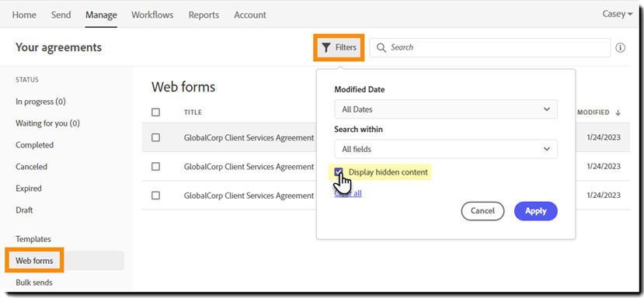Click the third row's 1/24/2023 date
This screenshot has width=644, height=298.
click(x=604, y=195)
